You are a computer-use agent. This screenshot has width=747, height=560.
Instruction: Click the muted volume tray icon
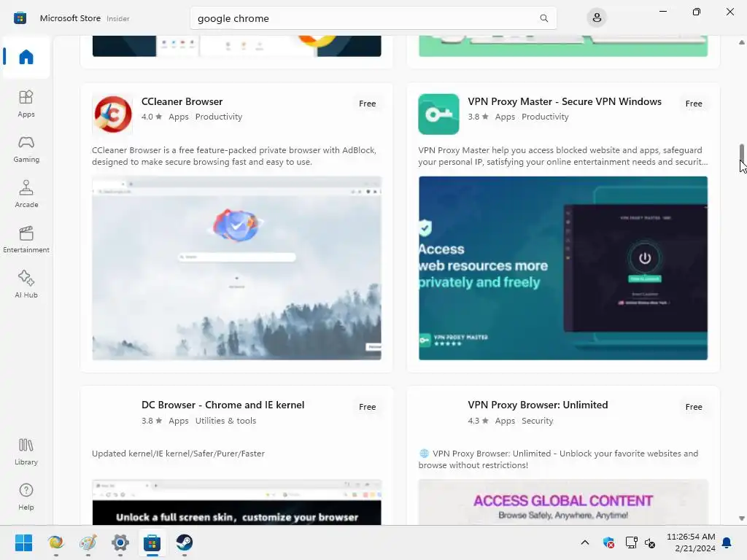pos(650,542)
